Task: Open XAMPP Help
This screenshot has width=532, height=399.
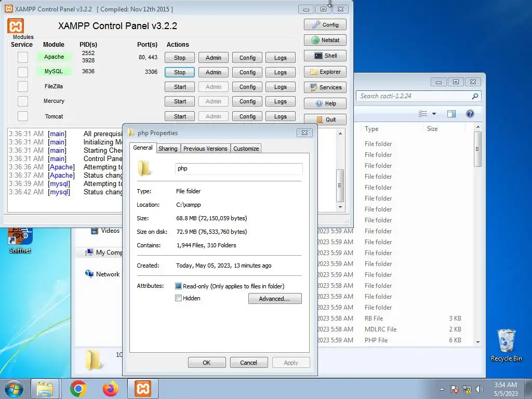Action: 325,103
